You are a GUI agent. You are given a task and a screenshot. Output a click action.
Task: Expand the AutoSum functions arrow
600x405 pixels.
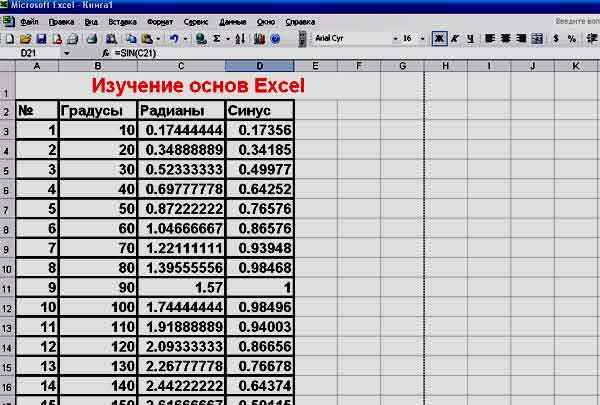tap(228, 39)
